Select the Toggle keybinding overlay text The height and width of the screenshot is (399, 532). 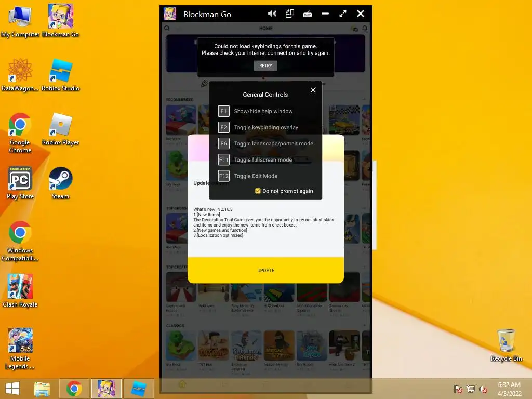click(266, 128)
